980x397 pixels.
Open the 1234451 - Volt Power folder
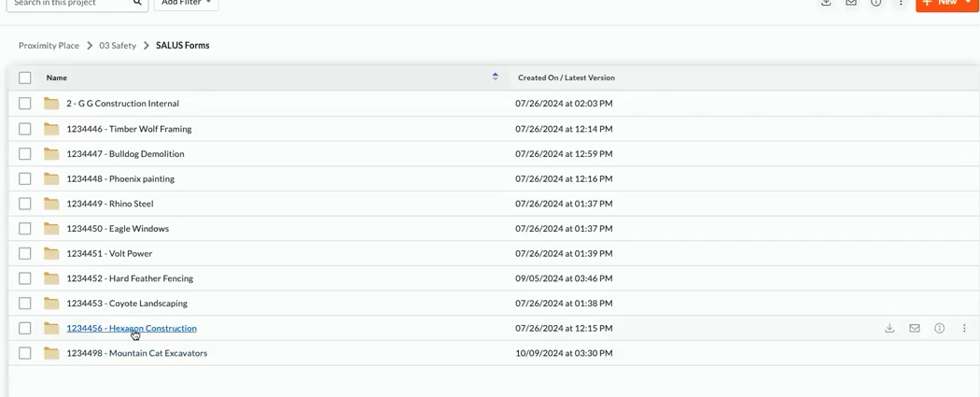(109, 254)
